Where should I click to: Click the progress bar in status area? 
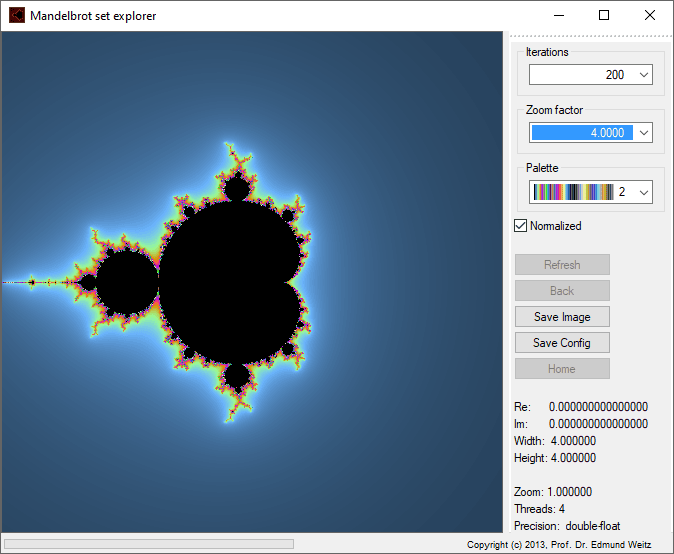[x=149, y=544]
